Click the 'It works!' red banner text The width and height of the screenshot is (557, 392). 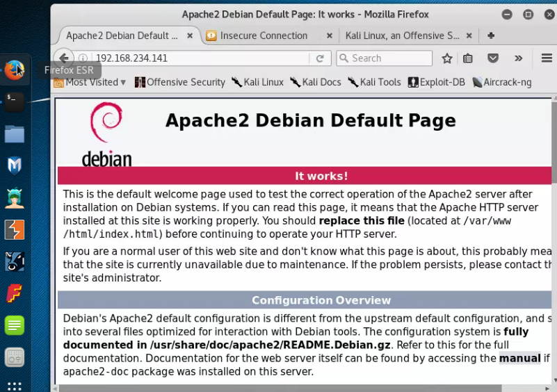coord(321,176)
